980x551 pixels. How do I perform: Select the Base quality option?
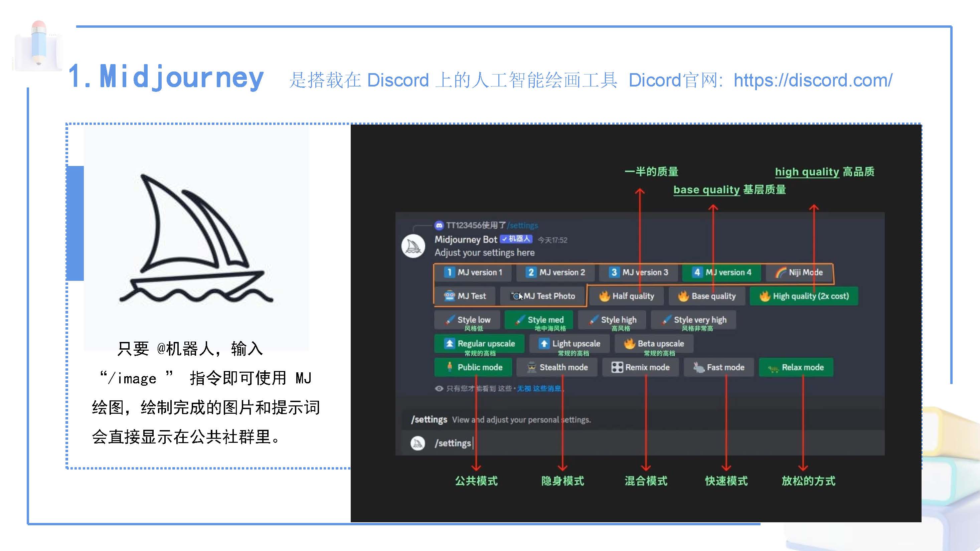707,296
